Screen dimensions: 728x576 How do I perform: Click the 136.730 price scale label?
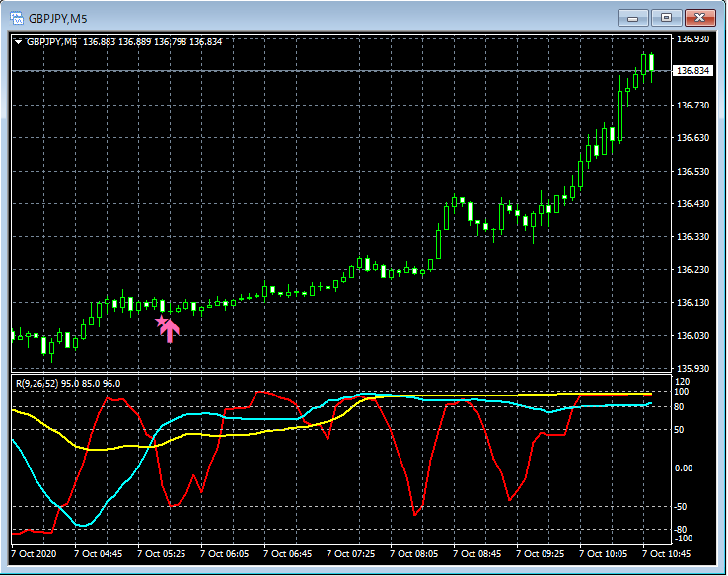coord(692,106)
